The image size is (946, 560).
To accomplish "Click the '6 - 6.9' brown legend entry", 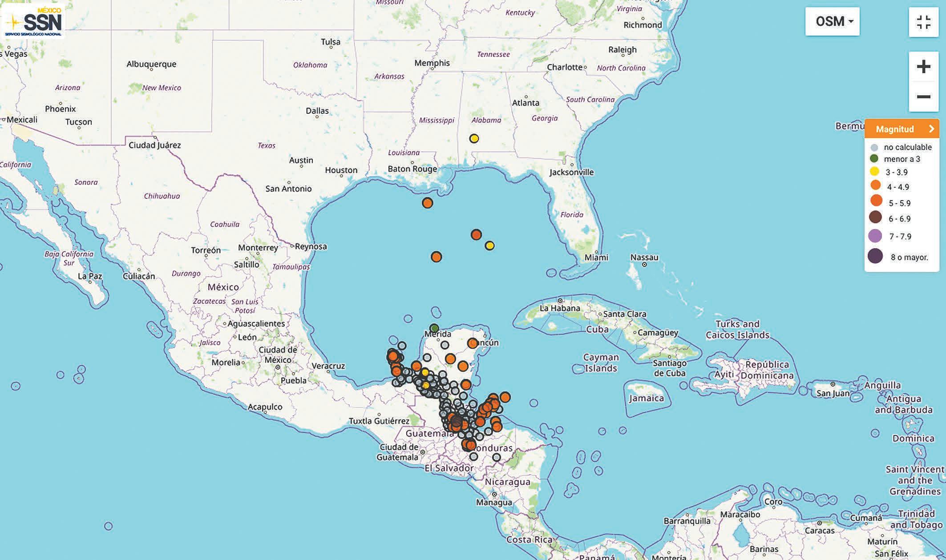I will tap(899, 218).
